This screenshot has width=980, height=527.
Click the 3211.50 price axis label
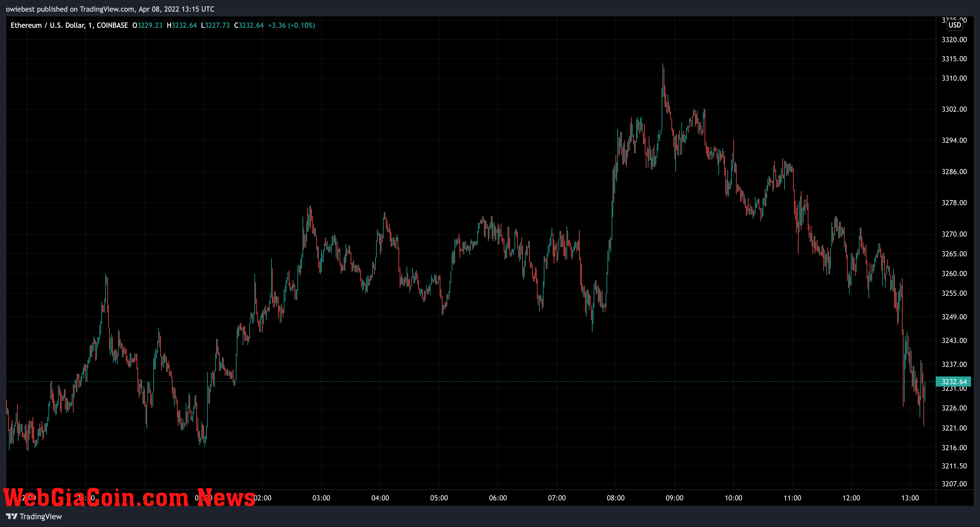coord(954,466)
